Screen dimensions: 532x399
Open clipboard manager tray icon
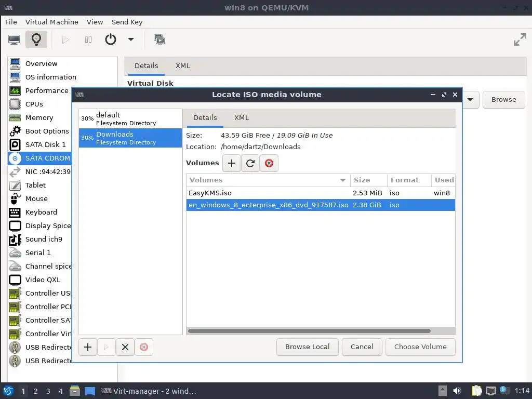pos(477,391)
